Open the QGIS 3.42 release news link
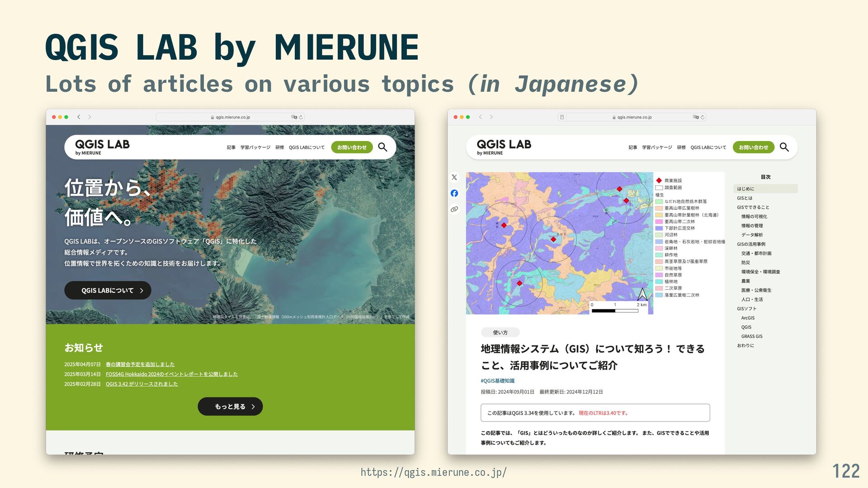The height and width of the screenshot is (488, 868). pyautogui.click(x=142, y=384)
